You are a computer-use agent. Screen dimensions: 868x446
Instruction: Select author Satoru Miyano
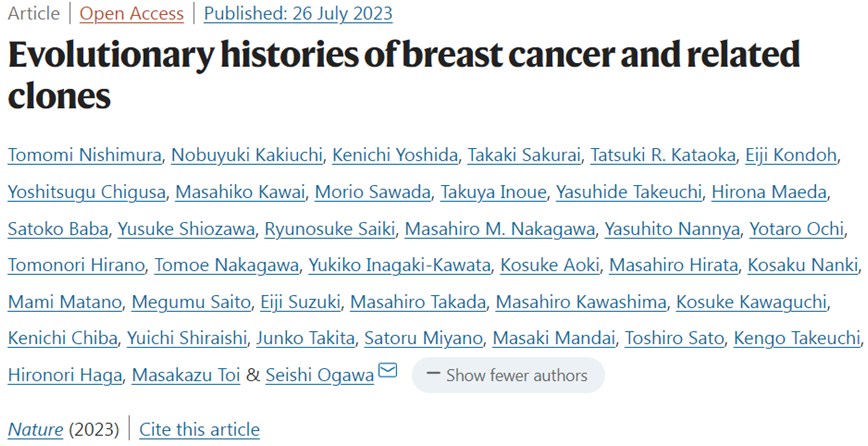423,338
